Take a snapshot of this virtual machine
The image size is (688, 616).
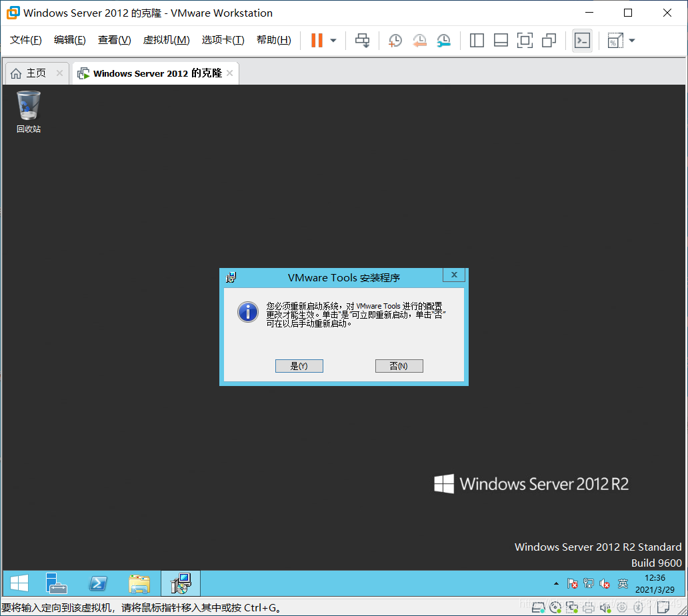[395, 41]
